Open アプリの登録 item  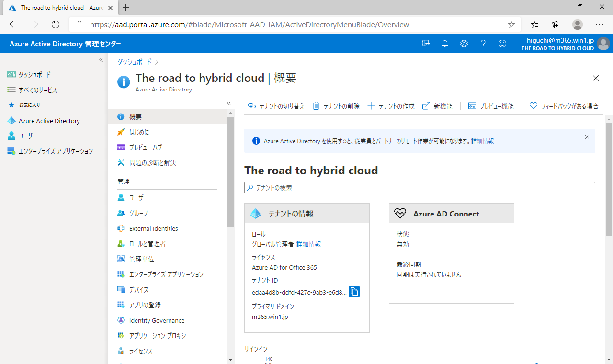point(167,305)
